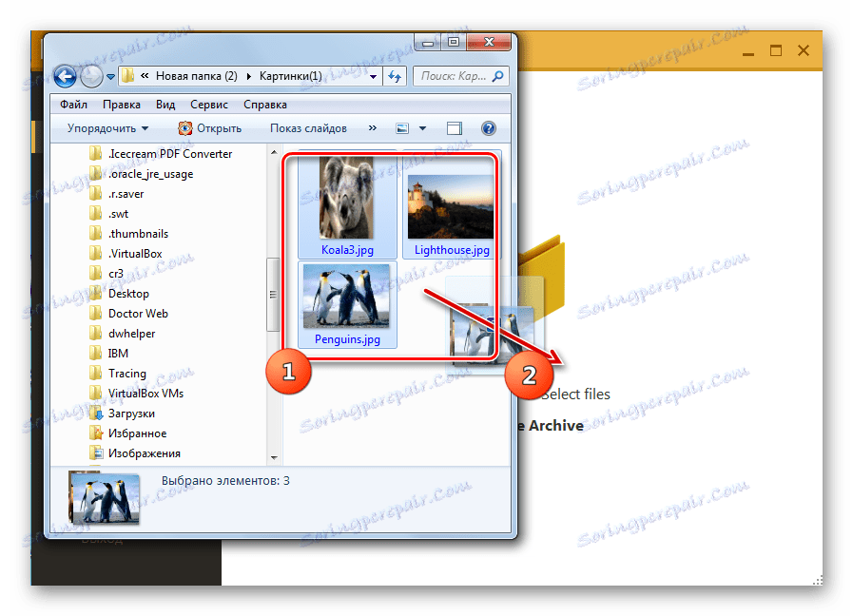Click the folder tree scrollbar thumb
853x616 pixels.
tap(273, 295)
